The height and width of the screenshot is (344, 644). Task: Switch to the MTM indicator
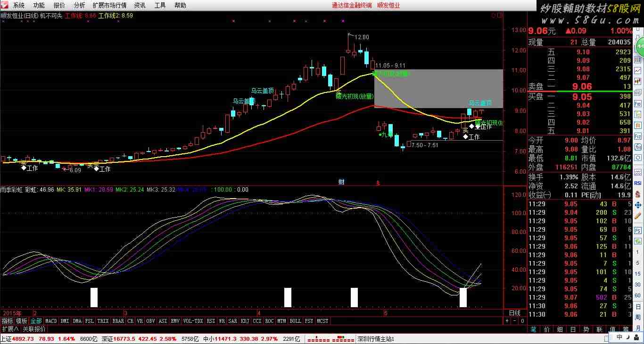(x=282, y=321)
